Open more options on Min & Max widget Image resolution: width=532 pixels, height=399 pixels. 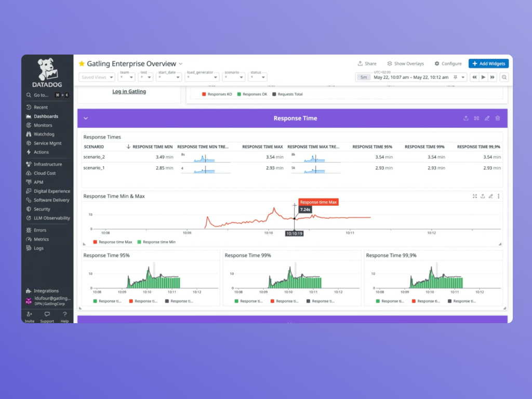(498, 196)
